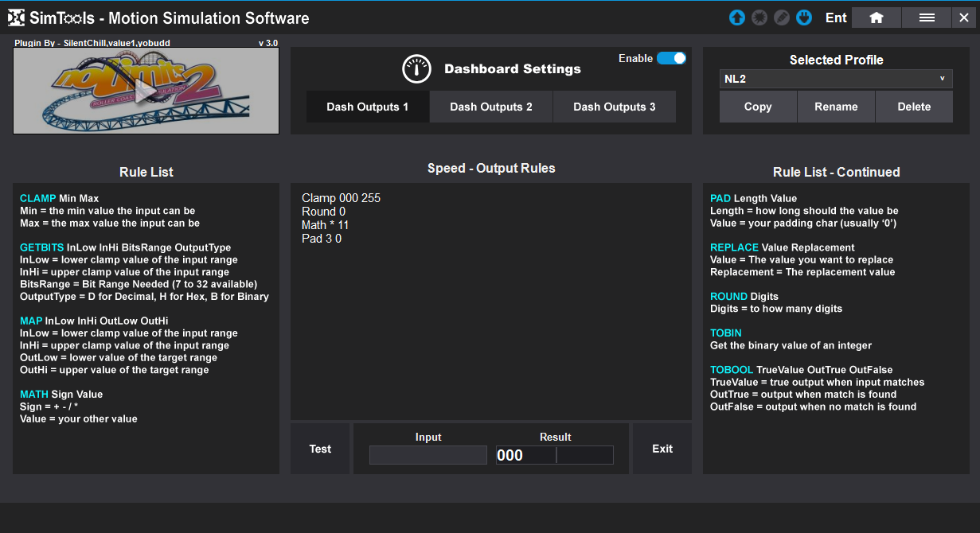Click 'Get the binary value of an integer' text
Screen dimensions: 980x533
click(791, 345)
